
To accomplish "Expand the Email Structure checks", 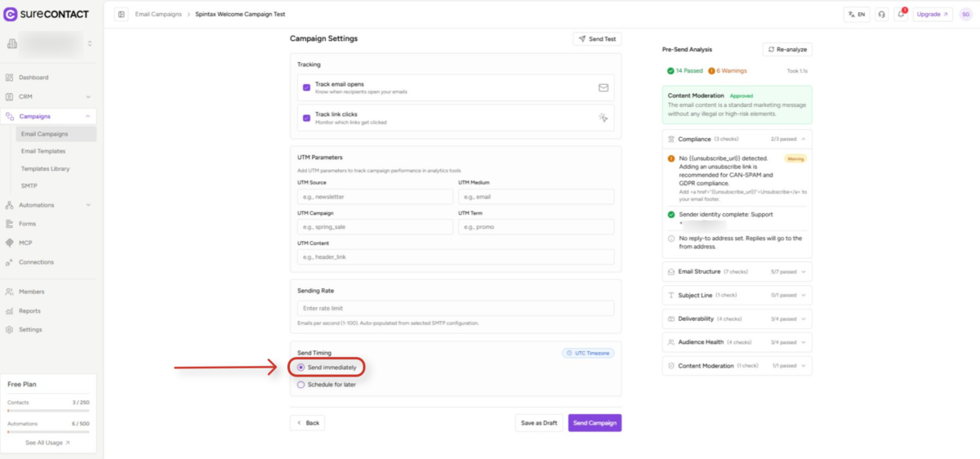I will click(737, 271).
